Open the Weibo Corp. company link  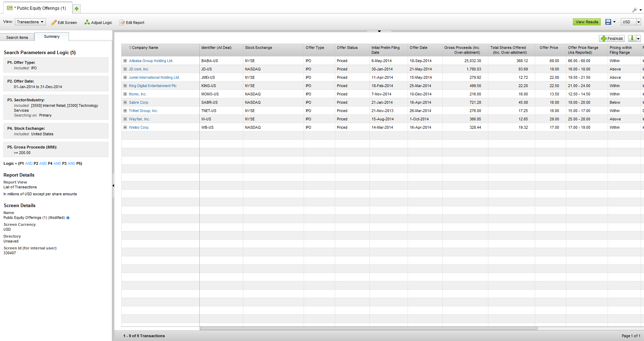point(139,127)
